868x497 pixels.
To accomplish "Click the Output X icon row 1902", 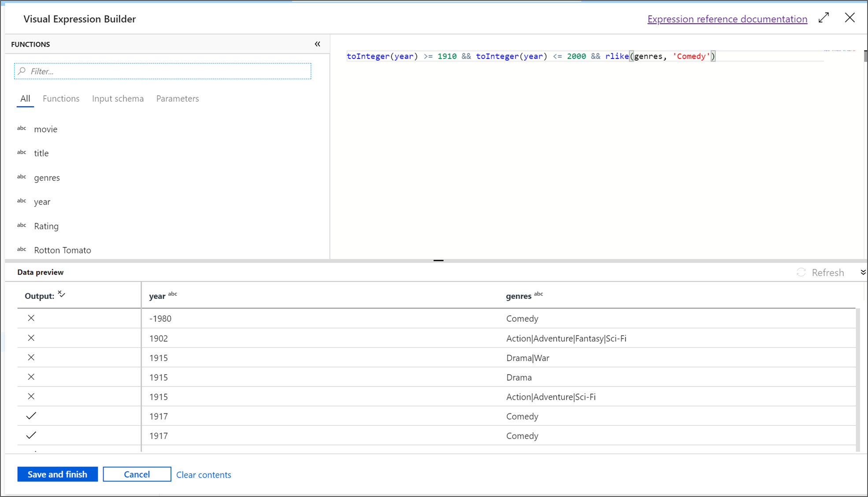I will click(32, 338).
